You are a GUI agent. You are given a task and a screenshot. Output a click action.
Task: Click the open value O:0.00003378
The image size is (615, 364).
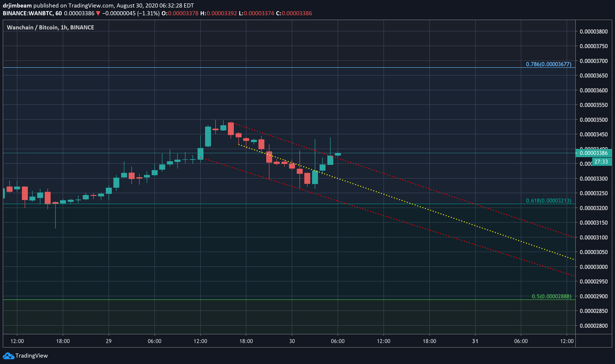point(180,13)
